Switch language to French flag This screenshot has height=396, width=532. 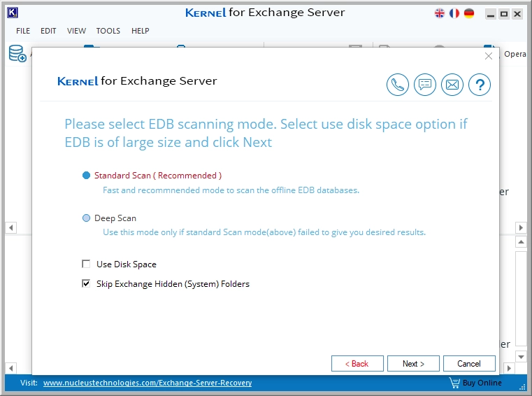pyautogui.click(x=454, y=13)
